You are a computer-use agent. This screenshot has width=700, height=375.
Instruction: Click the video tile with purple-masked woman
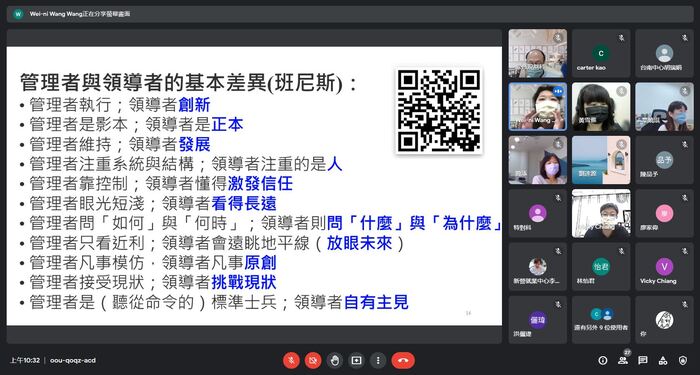point(538,160)
